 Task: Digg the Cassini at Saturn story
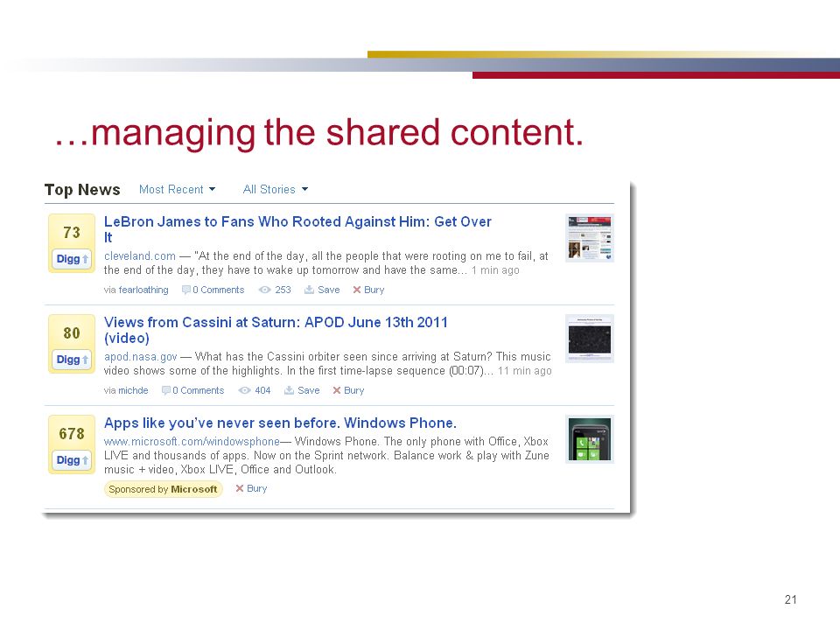click(x=72, y=360)
